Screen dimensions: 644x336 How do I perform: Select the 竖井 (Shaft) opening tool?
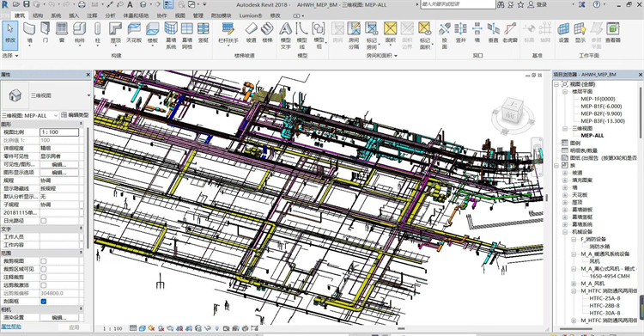click(x=461, y=33)
